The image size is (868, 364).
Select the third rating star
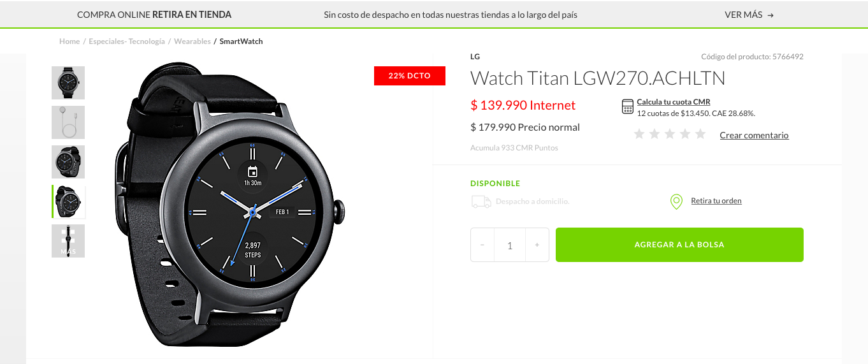pyautogui.click(x=670, y=134)
